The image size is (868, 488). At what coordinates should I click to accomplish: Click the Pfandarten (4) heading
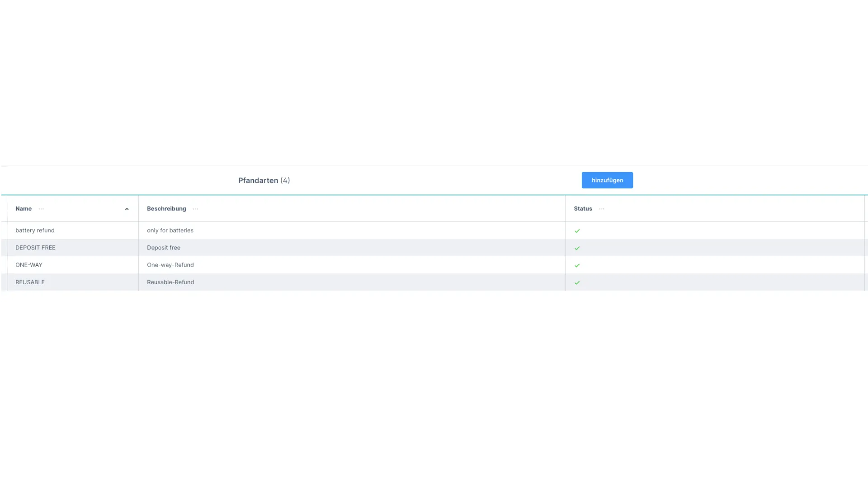click(x=264, y=180)
